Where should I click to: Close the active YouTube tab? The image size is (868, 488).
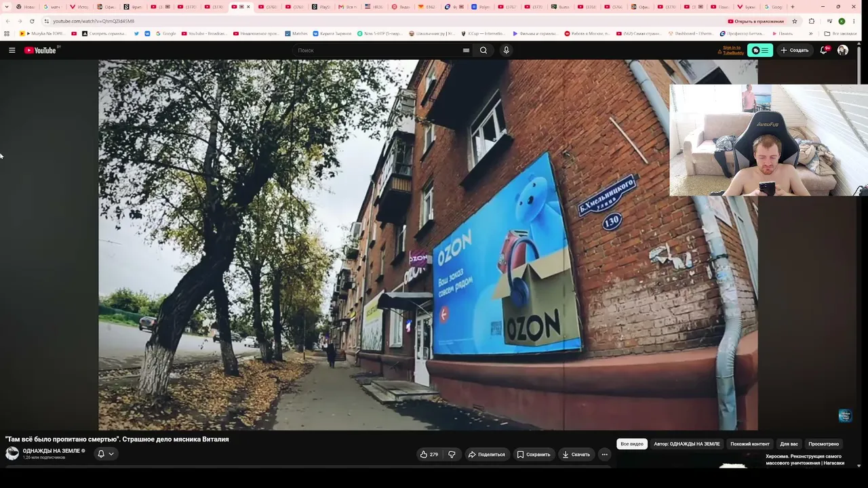[248, 7]
